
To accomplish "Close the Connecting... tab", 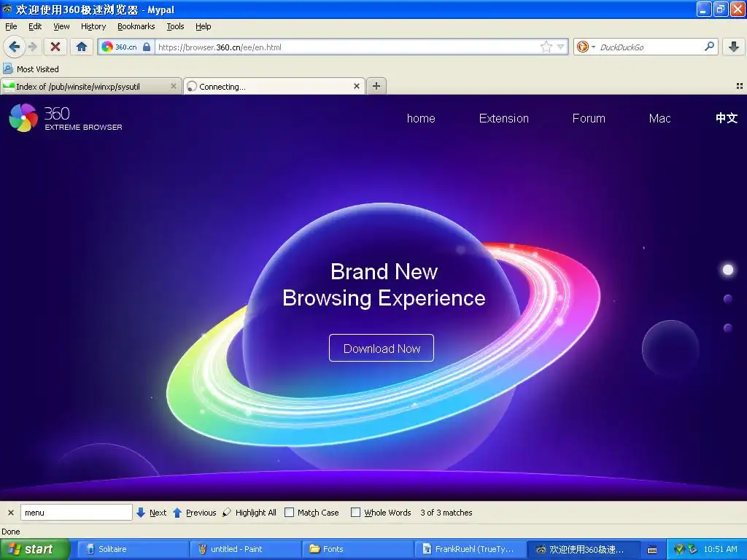I will (356, 86).
